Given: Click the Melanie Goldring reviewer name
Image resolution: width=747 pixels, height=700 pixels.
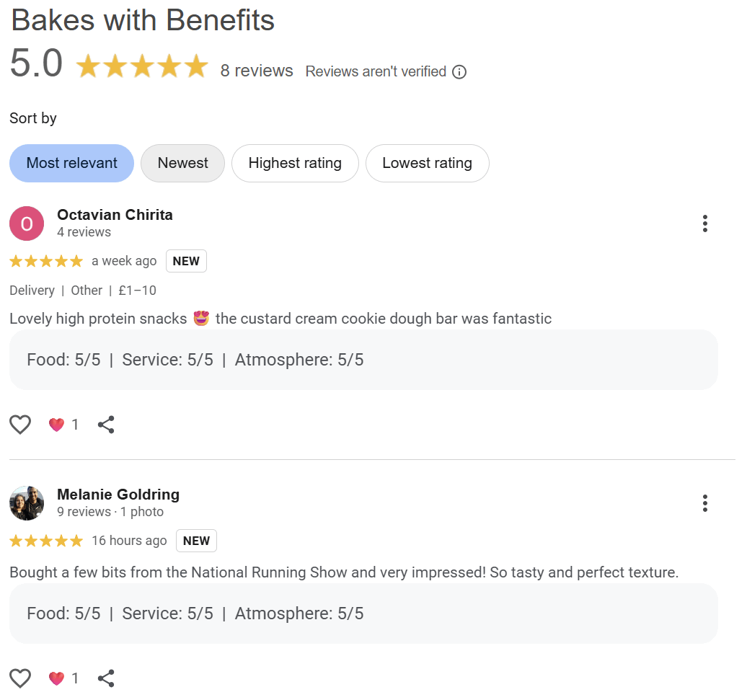Looking at the screenshot, I should point(118,495).
